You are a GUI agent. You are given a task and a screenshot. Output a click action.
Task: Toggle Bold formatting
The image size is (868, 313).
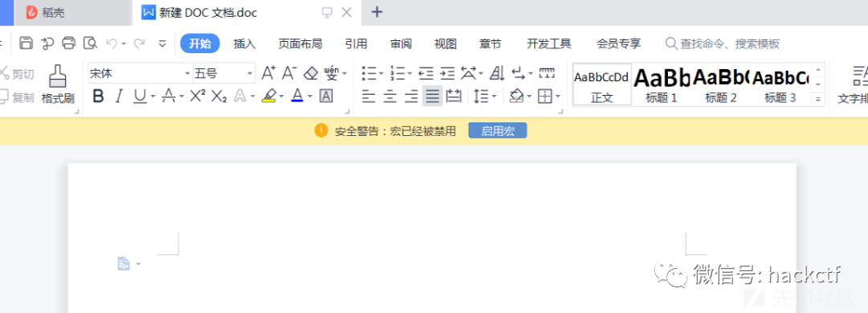tap(99, 97)
